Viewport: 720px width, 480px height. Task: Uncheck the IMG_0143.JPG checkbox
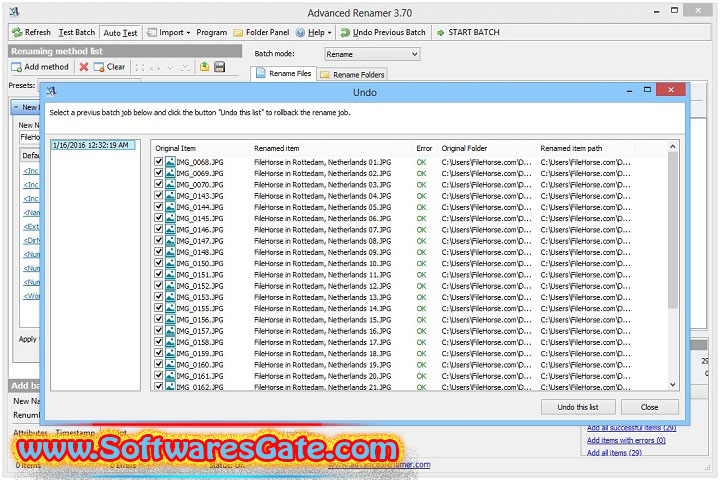pyautogui.click(x=158, y=195)
